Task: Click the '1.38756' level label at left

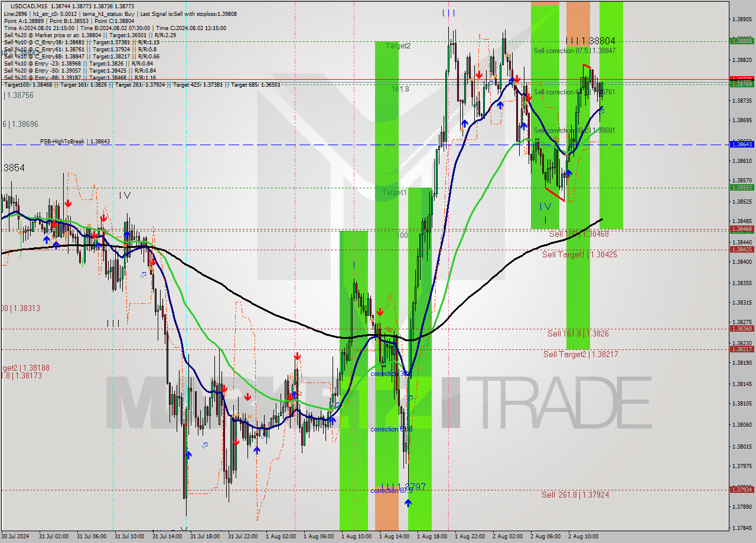Action: [19, 94]
